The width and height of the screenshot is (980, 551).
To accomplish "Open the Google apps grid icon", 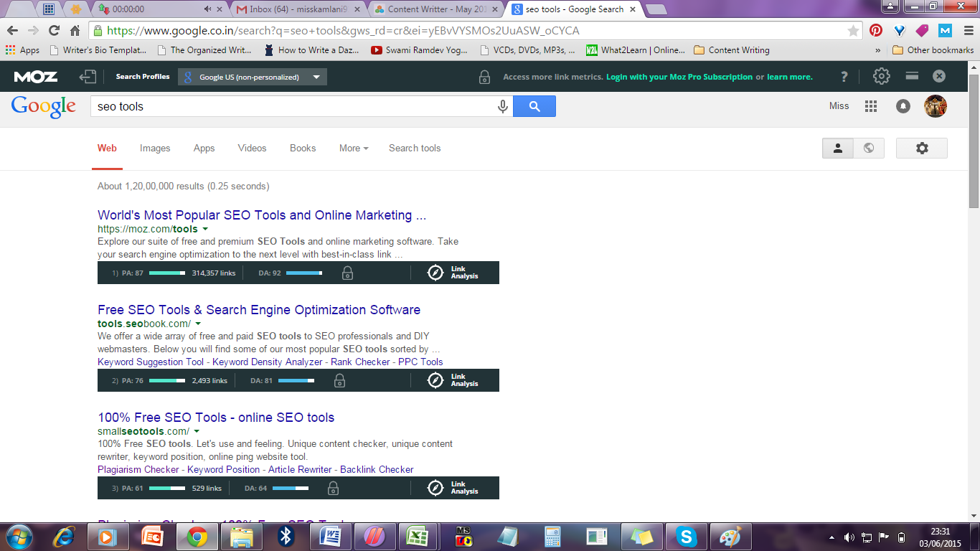I will pos(871,106).
